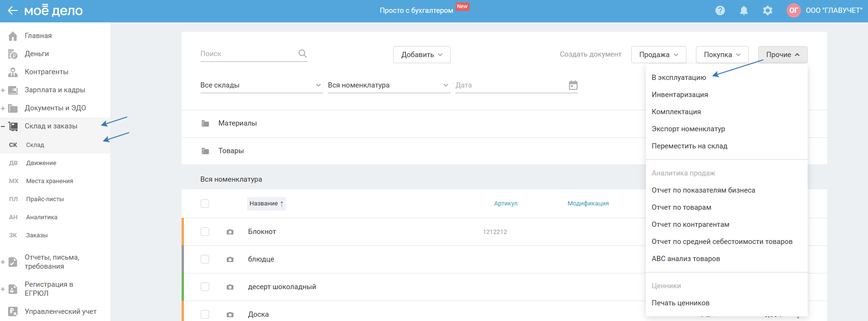Tick the checkbox for блюдце row
The image size is (868, 321).
(205, 259)
